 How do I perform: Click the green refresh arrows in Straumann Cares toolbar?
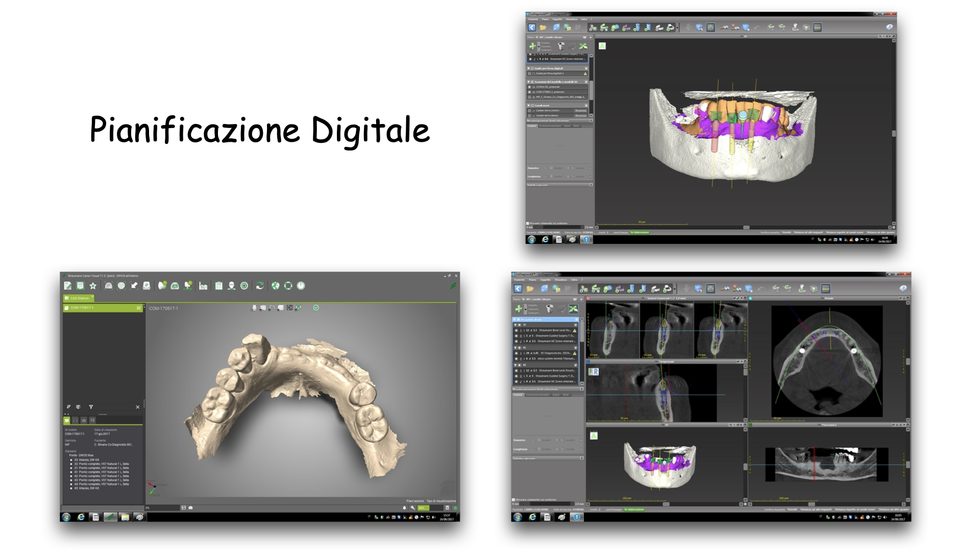tap(260, 286)
